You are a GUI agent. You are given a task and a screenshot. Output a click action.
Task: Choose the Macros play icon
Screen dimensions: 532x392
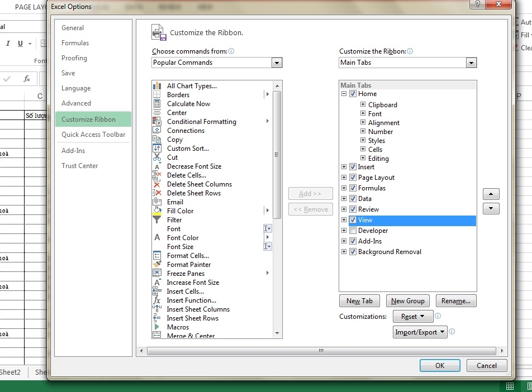(156, 327)
